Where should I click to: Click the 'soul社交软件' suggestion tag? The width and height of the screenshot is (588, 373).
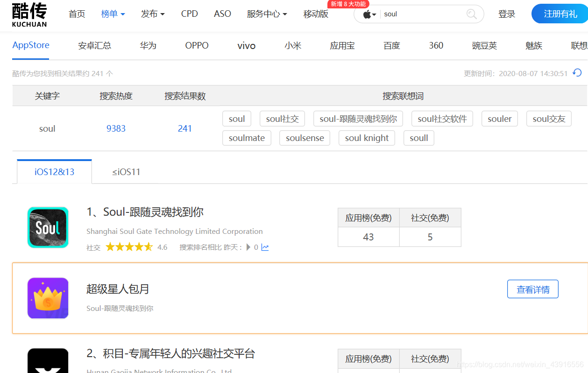pos(442,119)
